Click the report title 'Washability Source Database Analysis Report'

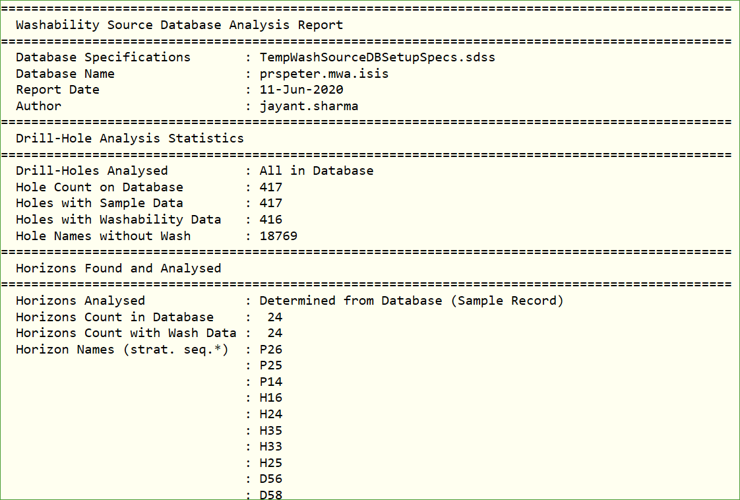pyautogui.click(x=179, y=25)
